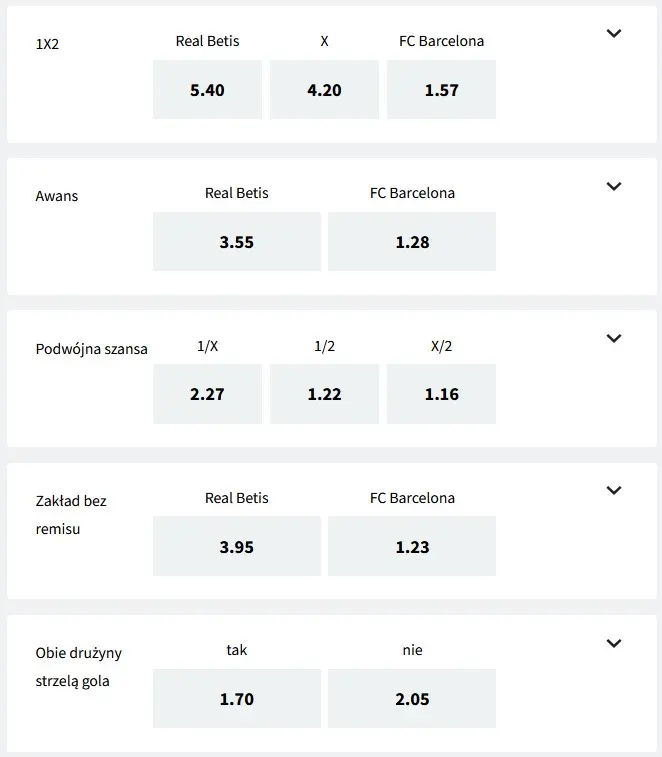Click the Podwójna szansa market label
Screen dimensions: 662x757
pos(91,349)
